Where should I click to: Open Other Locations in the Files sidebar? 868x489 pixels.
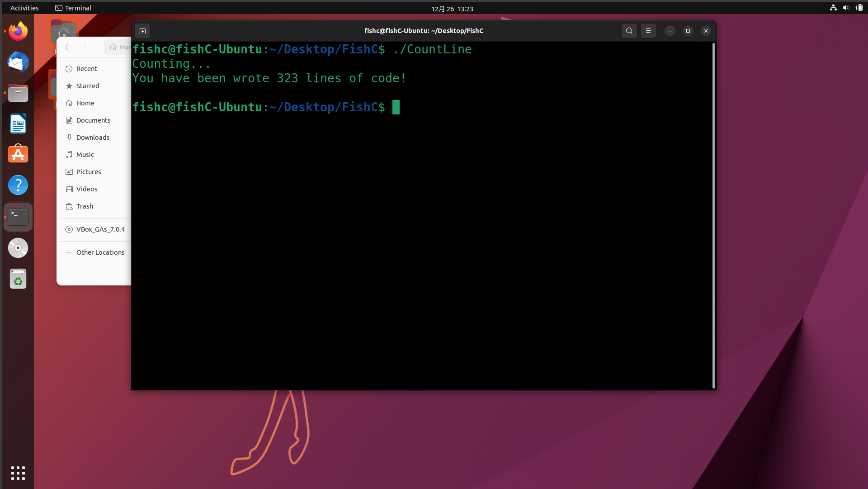click(x=100, y=252)
